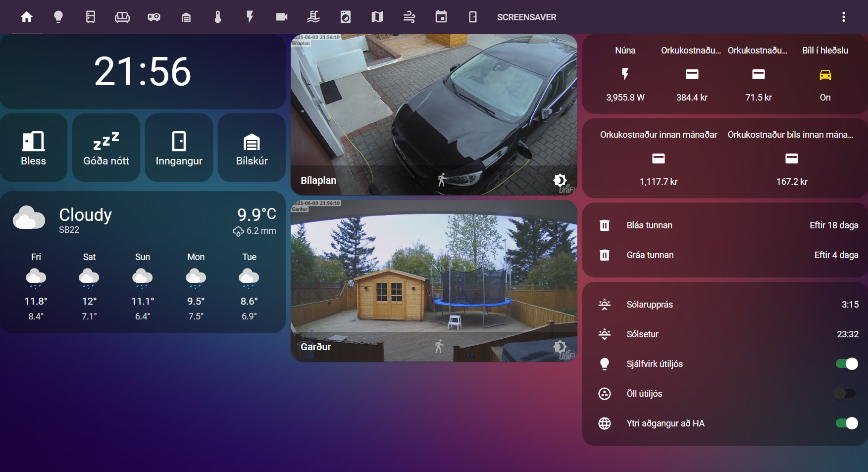Open the thermometer climate page

(x=218, y=17)
